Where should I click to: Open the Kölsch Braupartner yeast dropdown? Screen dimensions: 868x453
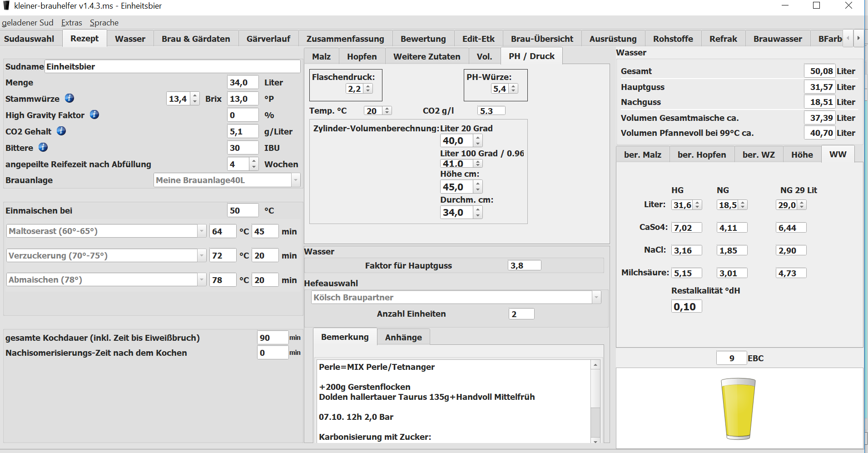[596, 298]
